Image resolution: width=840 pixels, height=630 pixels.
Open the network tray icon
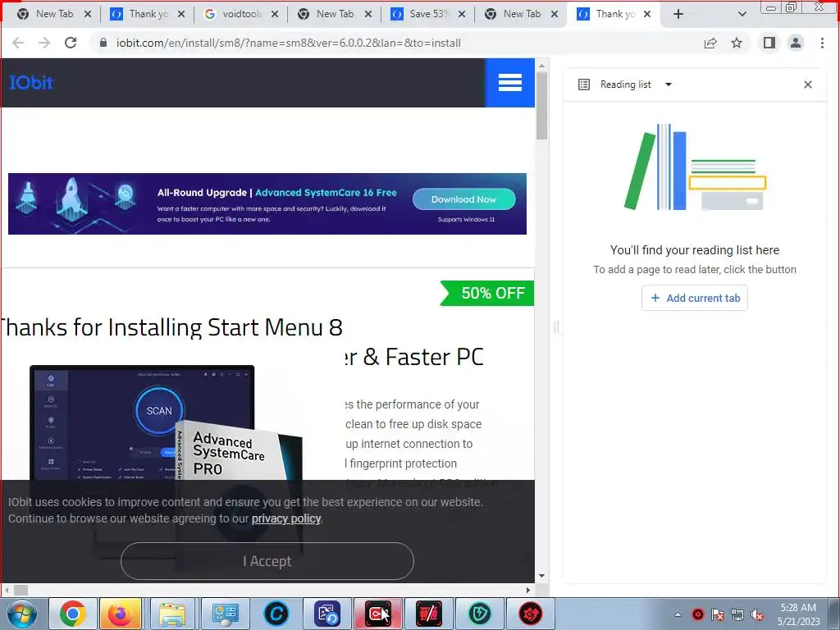[737, 614]
